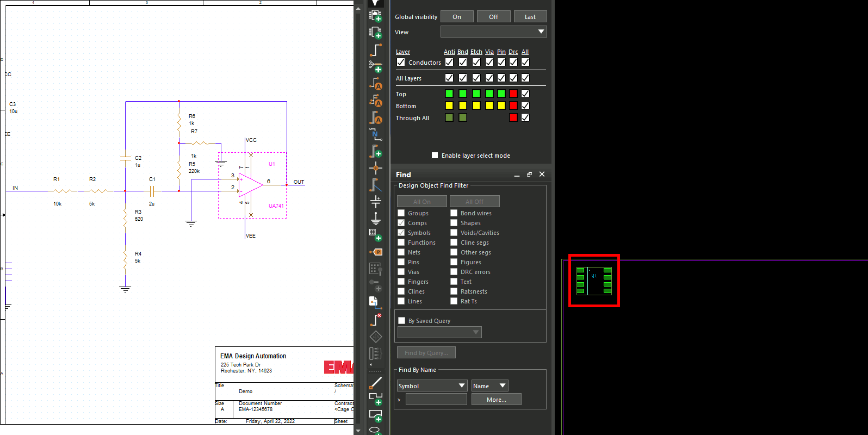Click the Top layer Anti green swatch
868x435 pixels.
point(449,94)
